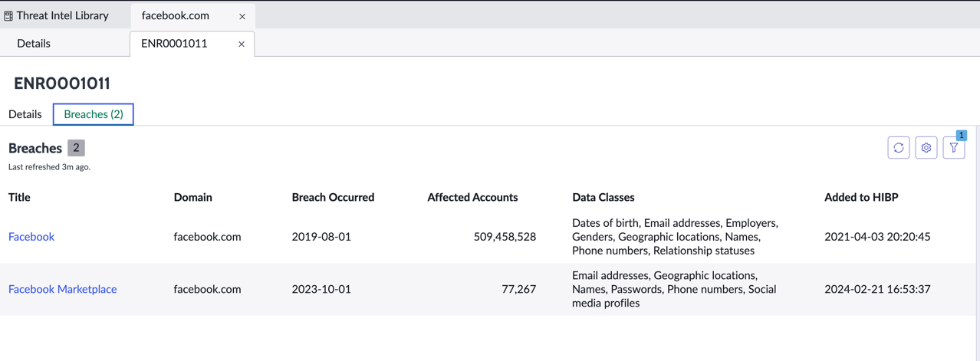Click the 2019-08-01 breach date cell

(x=321, y=237)
